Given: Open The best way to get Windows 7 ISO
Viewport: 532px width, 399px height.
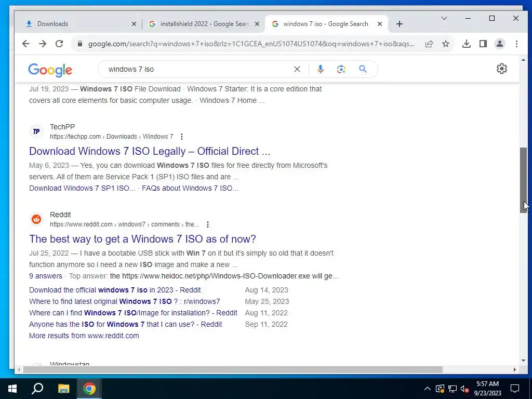Looking at the screenshot, I should point(142,239).
